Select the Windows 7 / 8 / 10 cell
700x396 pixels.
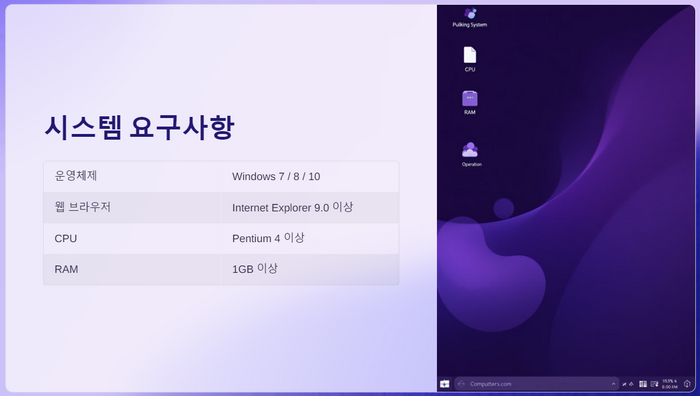[x=309, y=176]
